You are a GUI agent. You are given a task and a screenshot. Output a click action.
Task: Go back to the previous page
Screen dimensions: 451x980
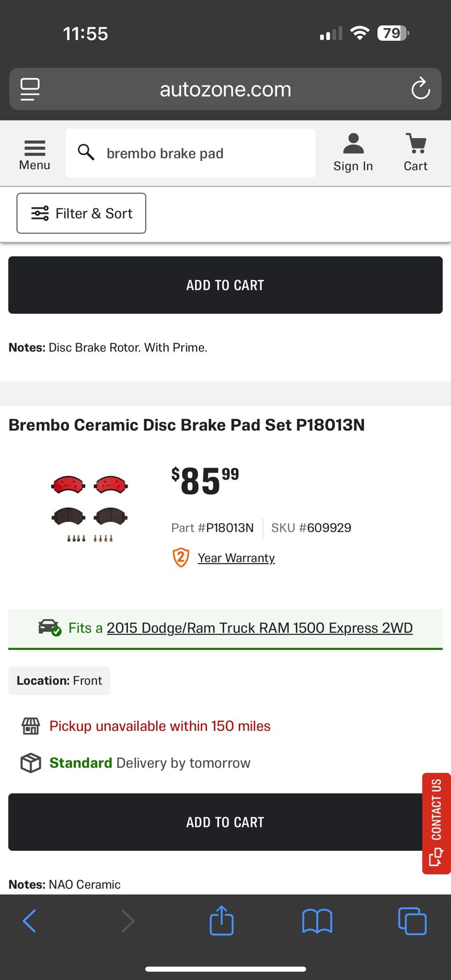pyautogui.click(x=30, y=921)
